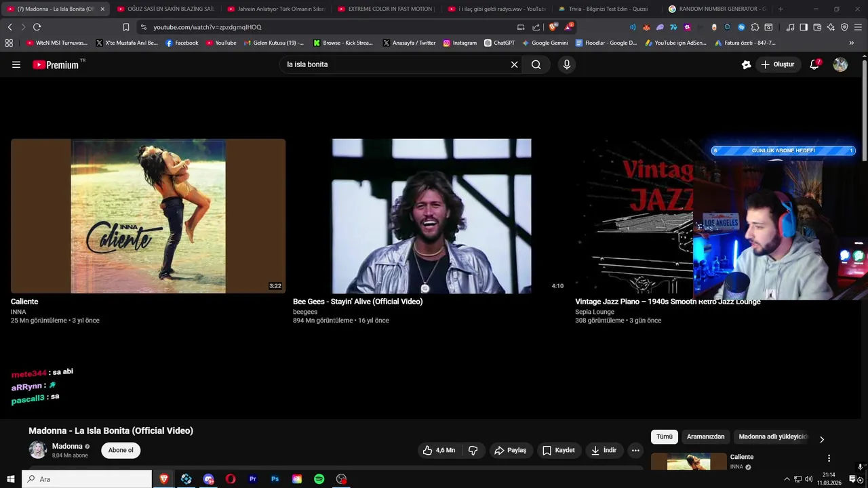The width and height of the screenshot is (868, 488).
Task: Switch to 'Jahrein Anlatıyor' browser tab
Action: pos(275,9)
